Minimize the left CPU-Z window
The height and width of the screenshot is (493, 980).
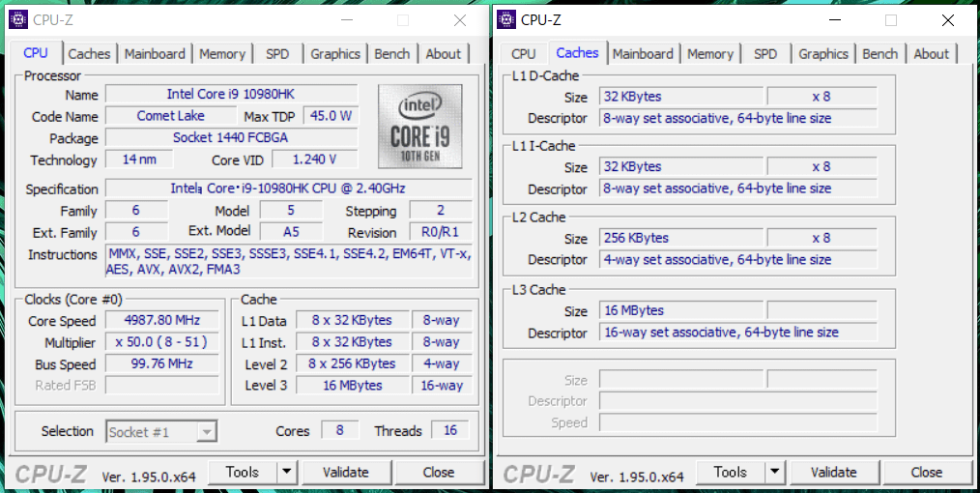click(347, 20)
